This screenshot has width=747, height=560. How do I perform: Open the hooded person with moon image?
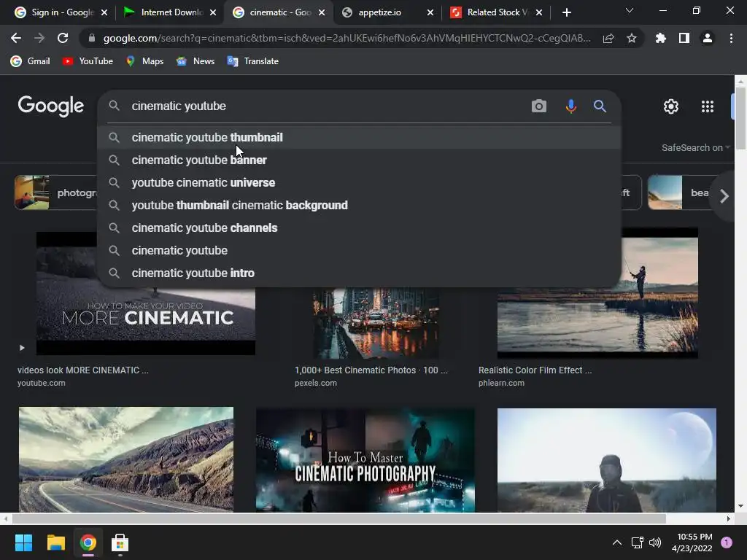coord(606,460)
